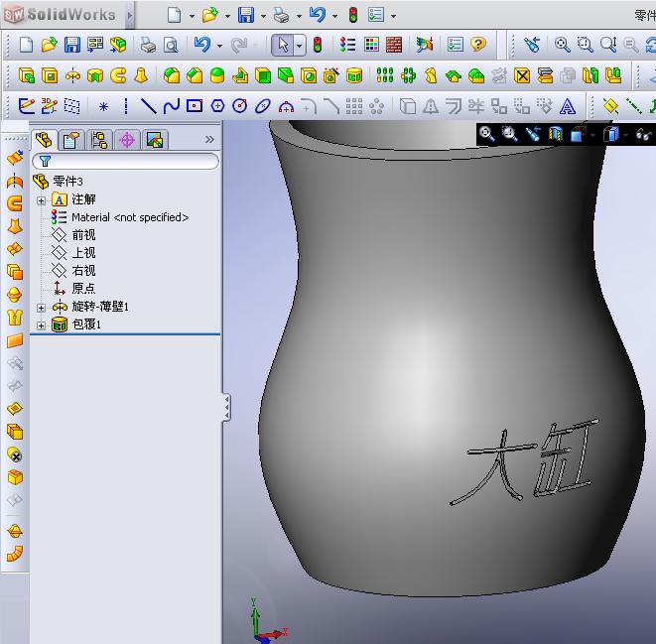Click the Help question mark icon
656x644 pixels.
[477, 44]
